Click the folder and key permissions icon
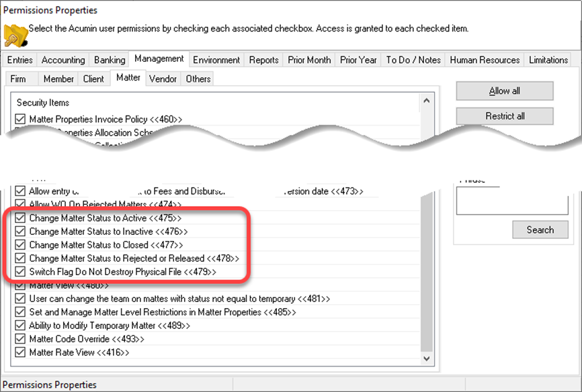This screenshot has height=392, width=582. pos(15,36)
